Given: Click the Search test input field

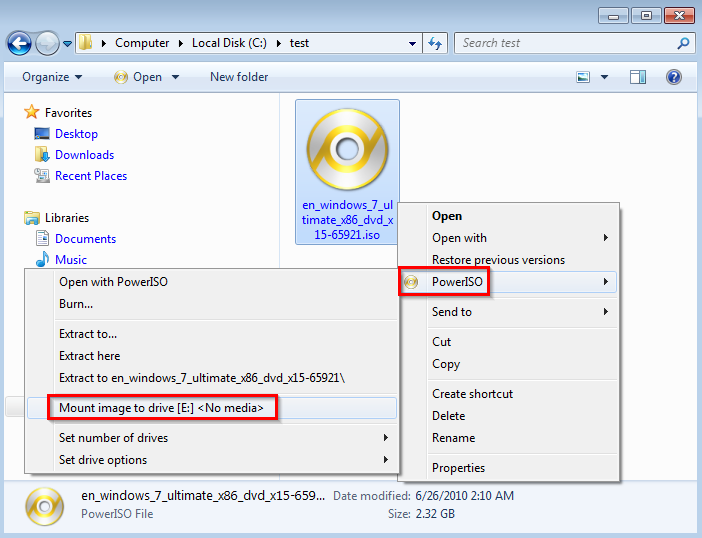Looking at the screenshot, I should tap(565, 43).
